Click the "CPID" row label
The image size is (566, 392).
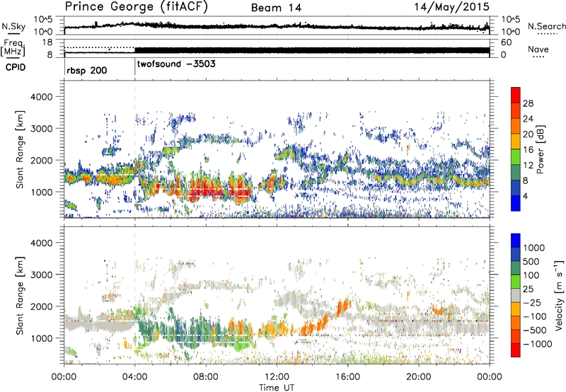[16, 67]
